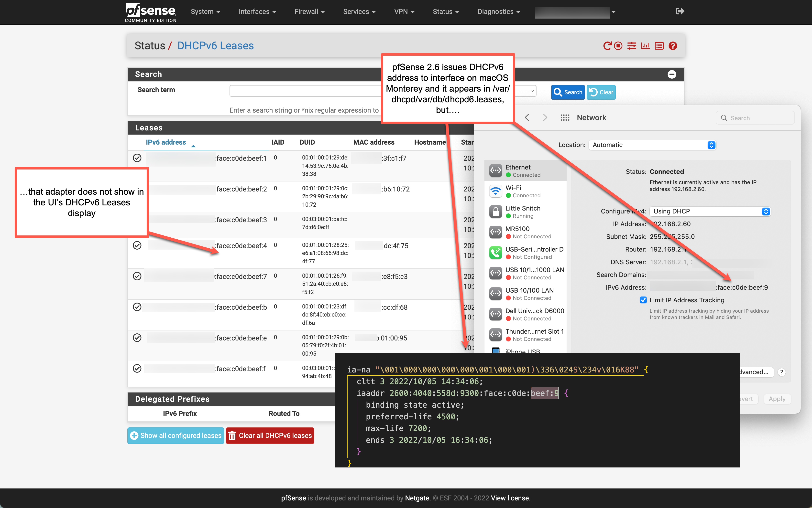812x508 pixels.
Task: Click the Network preferences search field
Action: click(755, 118)
